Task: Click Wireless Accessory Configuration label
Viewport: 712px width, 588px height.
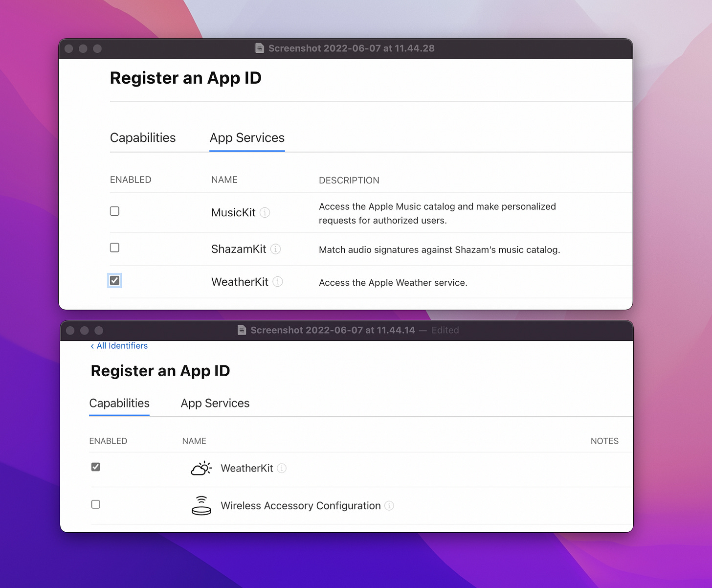Action: [x=301, y=506]
